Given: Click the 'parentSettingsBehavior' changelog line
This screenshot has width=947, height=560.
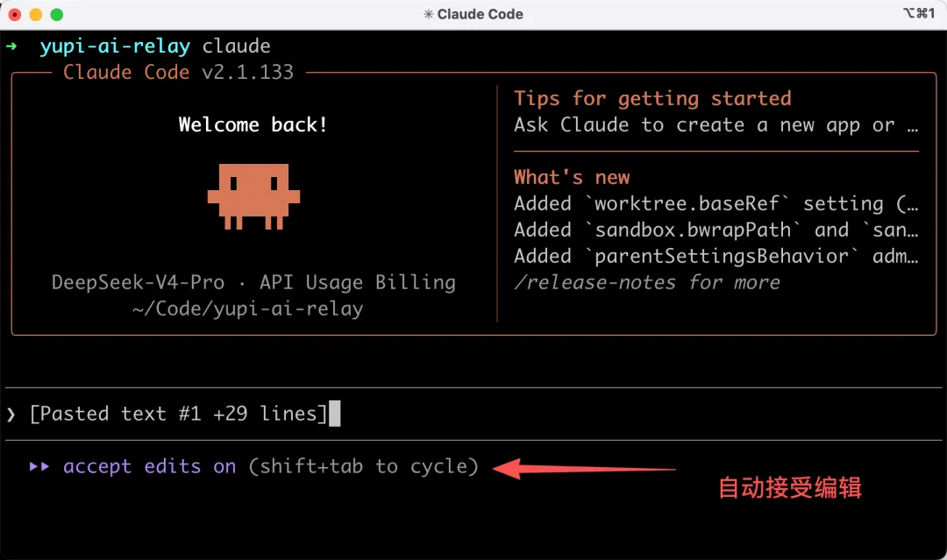Looking at the screenshot, I should pos(716,257).
